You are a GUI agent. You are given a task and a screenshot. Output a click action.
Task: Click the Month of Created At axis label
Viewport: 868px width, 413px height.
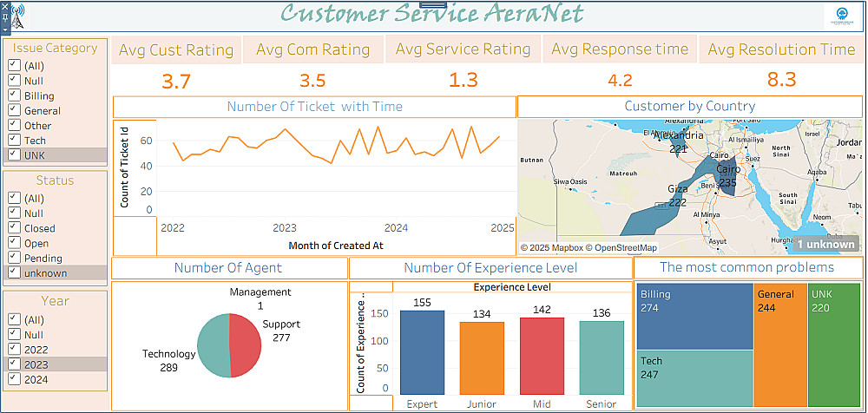click(336, 246)
